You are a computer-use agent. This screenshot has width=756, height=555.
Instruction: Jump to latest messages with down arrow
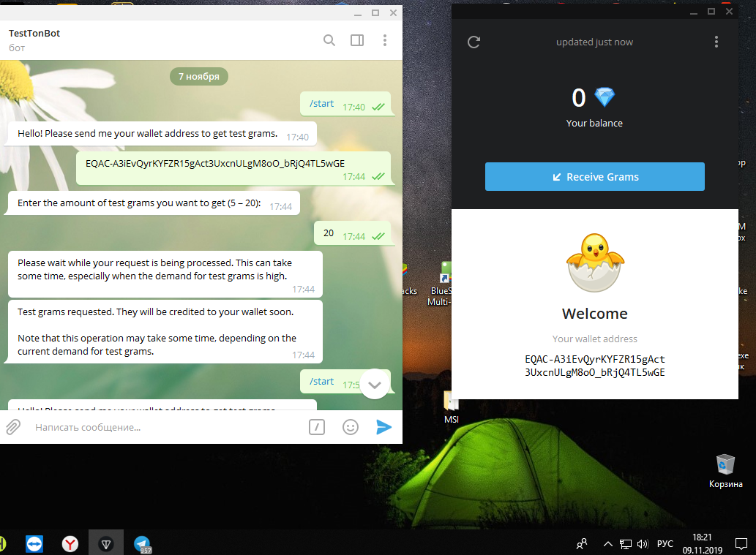[375, 384]
